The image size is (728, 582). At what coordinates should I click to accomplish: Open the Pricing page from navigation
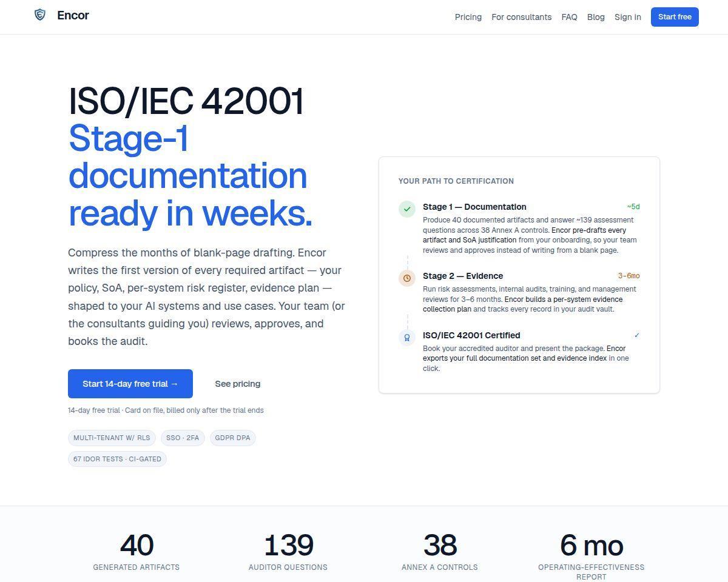[x=468, y=17]
